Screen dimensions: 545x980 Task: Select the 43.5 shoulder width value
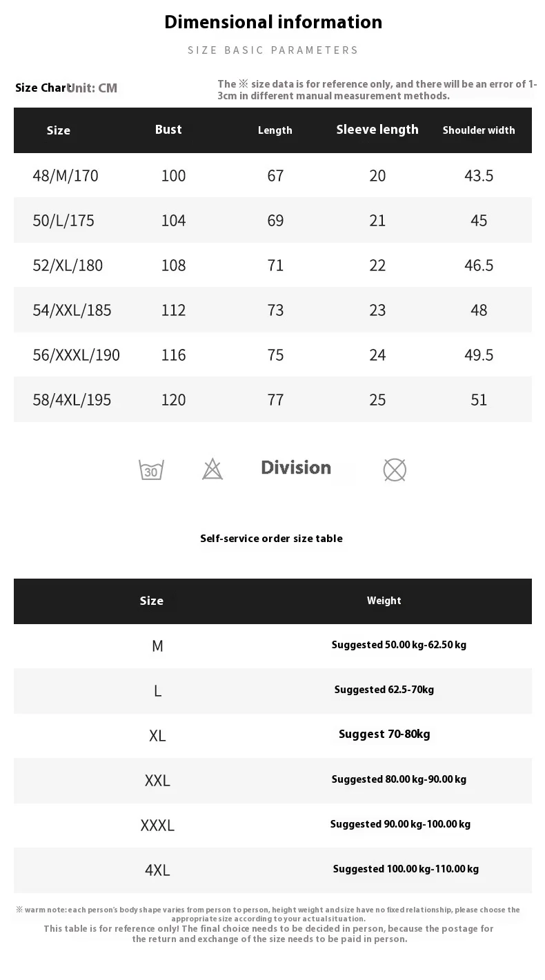(x=479, y=176)
